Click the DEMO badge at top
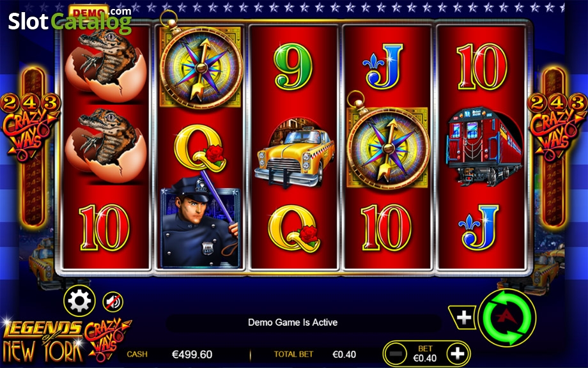This screenshot has width=588, height=368. coord(89,11)
